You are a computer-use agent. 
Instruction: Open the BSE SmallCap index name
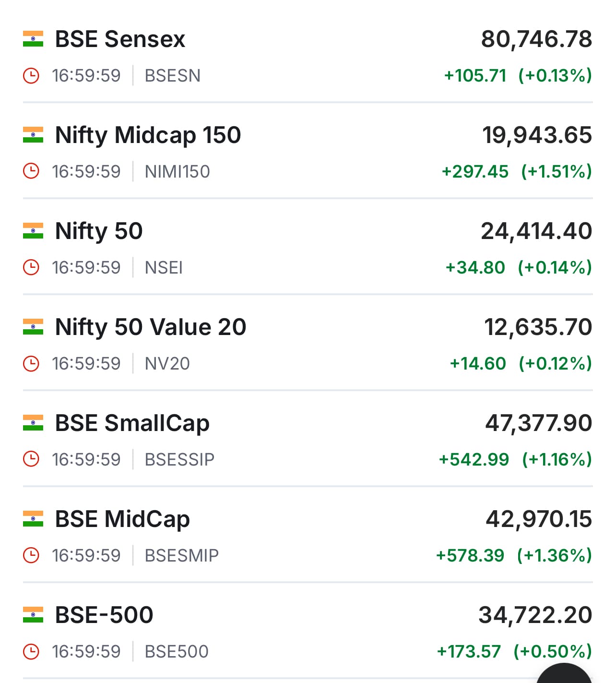132,423
